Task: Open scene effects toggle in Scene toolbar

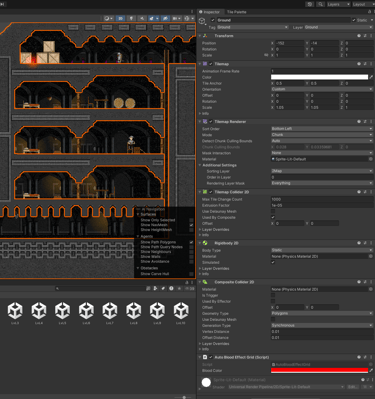Action: point(153,18)
